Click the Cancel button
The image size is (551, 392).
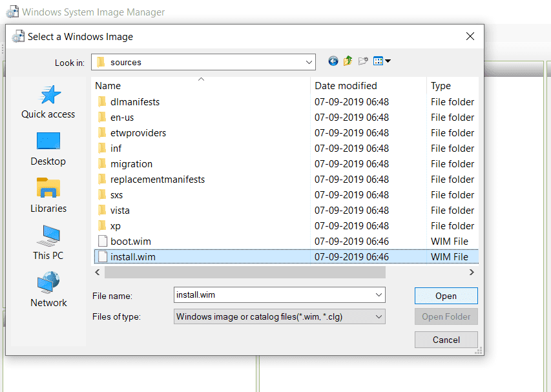[446, 340]
